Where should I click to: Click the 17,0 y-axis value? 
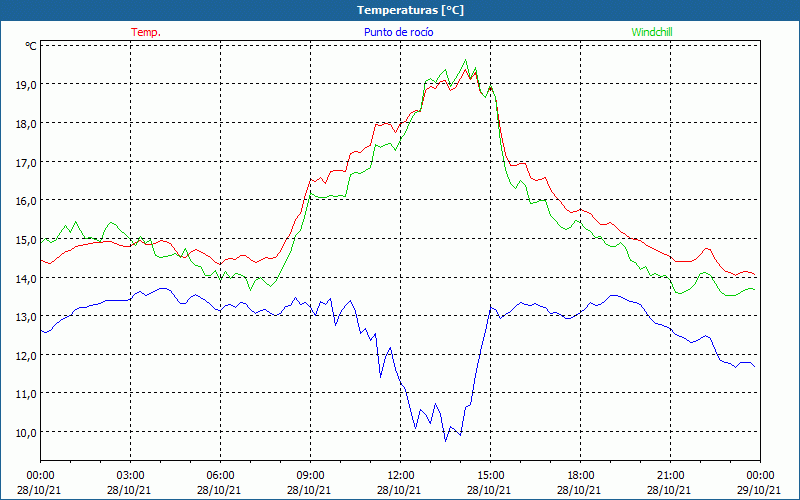coord(26,162)
